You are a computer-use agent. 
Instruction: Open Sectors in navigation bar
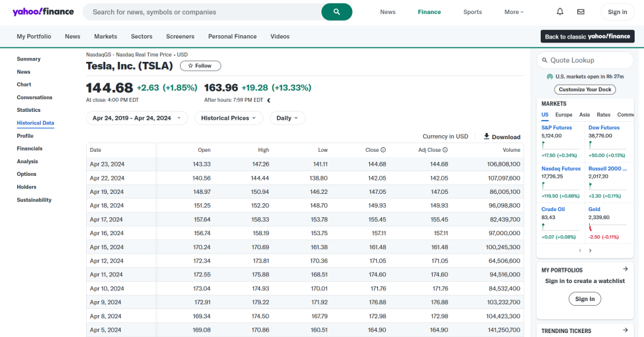pos(142,37)
